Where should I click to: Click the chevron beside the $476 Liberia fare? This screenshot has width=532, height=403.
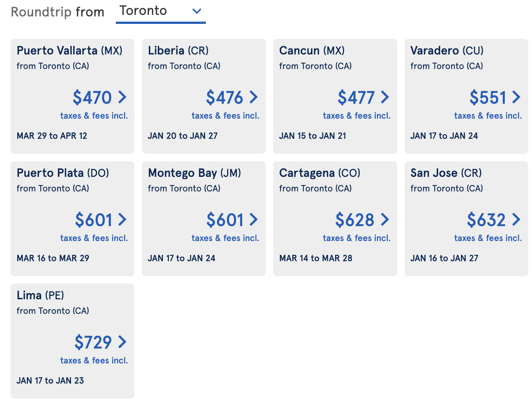pos(254,97)
